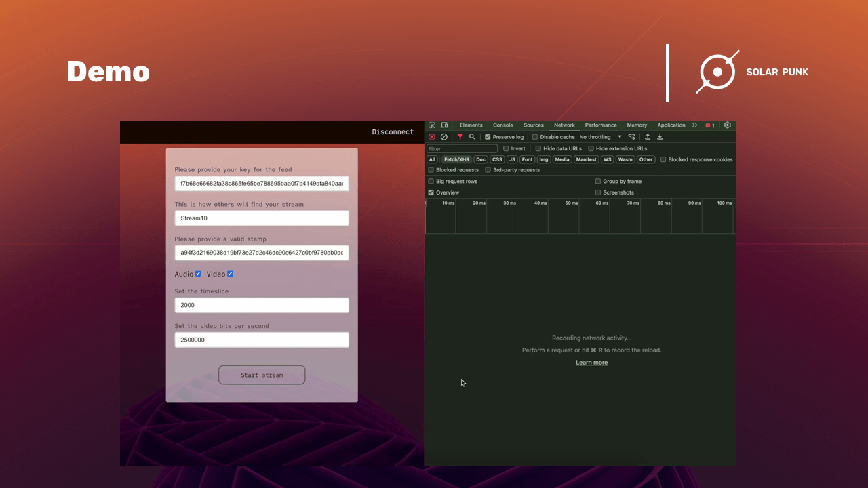Select the WS request type filter

(607, 160)
